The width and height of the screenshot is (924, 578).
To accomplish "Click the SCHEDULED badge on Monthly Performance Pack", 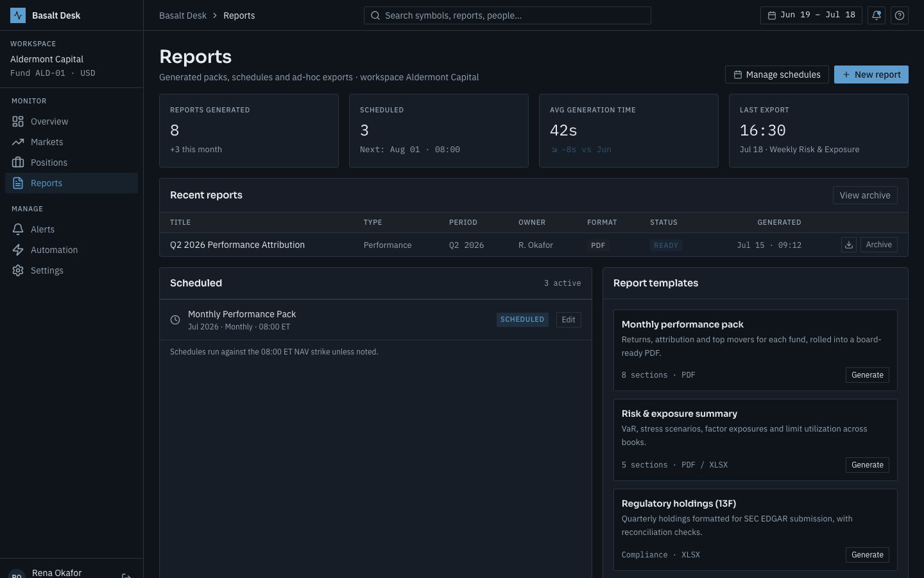I will coord(522,320).
